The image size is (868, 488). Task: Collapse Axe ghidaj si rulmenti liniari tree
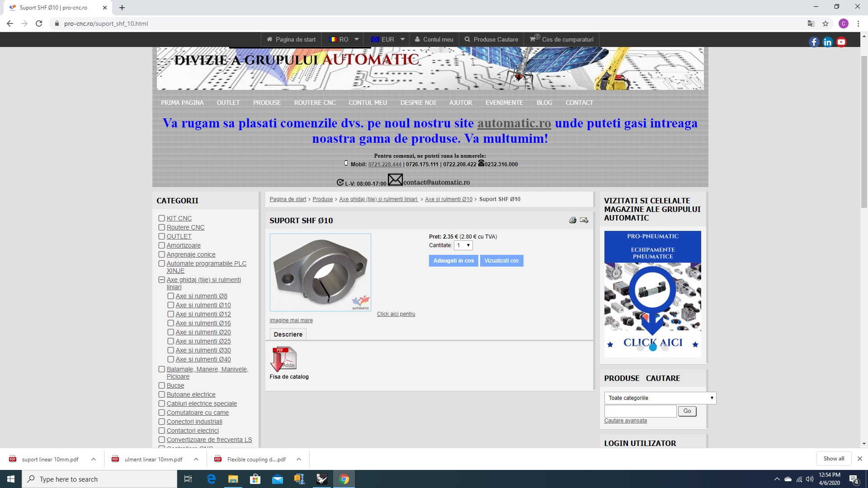(161, 280)
